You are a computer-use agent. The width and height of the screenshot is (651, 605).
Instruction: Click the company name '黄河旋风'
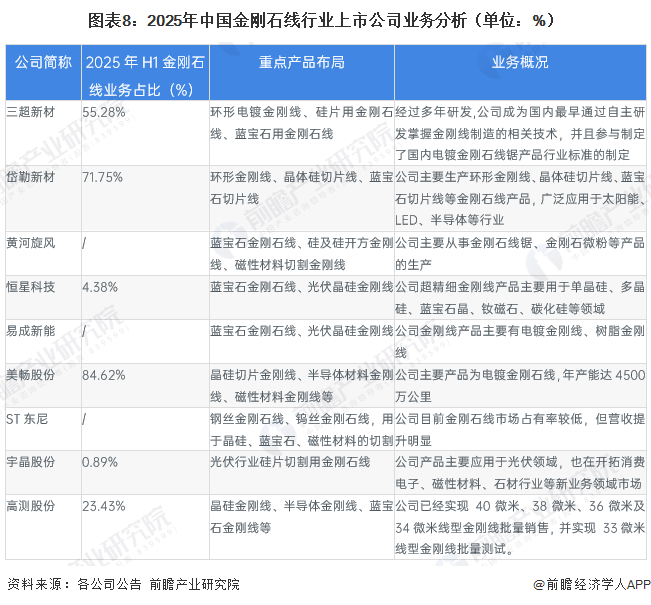click(x=31, y=243)
